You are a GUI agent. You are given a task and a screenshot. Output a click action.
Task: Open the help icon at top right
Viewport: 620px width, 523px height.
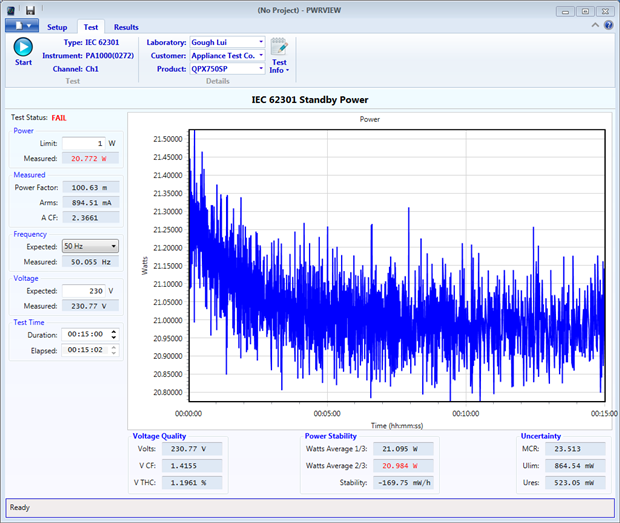[608, 26]
